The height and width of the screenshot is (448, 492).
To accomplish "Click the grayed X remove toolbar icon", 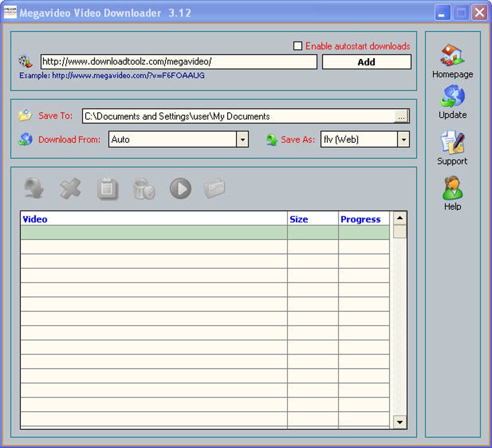I will pos(70,188).
